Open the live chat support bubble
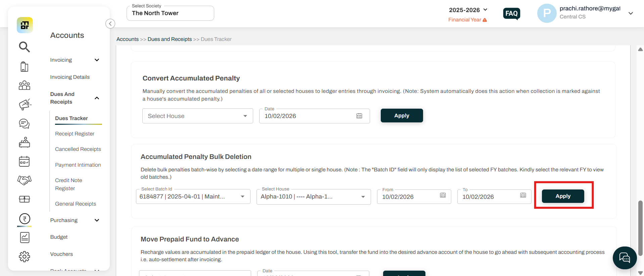The image size is (644, 276). click(625, 258)
